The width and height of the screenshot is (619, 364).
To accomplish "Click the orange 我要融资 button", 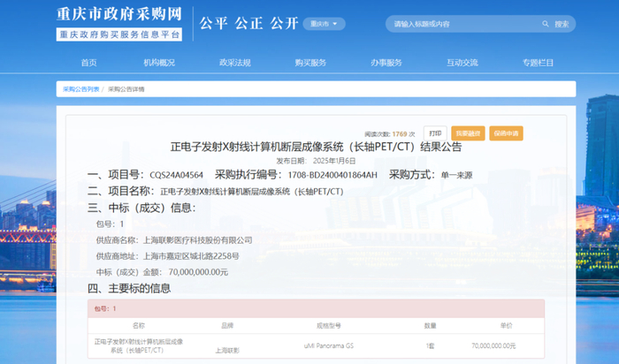I will coord(468,133).
